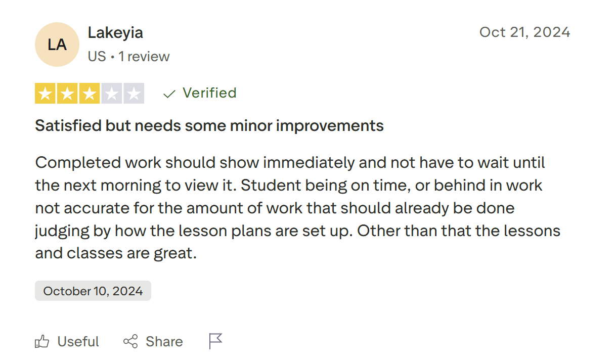Click the LA avatar circle
Image resolution: width=616 pixels, height=364 pixels.
[x=57, y=44]
